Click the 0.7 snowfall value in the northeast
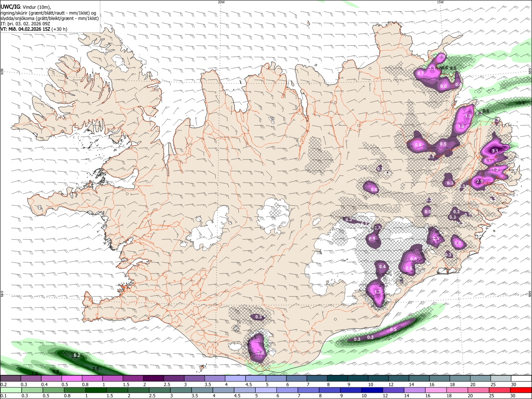Viewport: 532px width, 399px height. (x=421, y=73)
